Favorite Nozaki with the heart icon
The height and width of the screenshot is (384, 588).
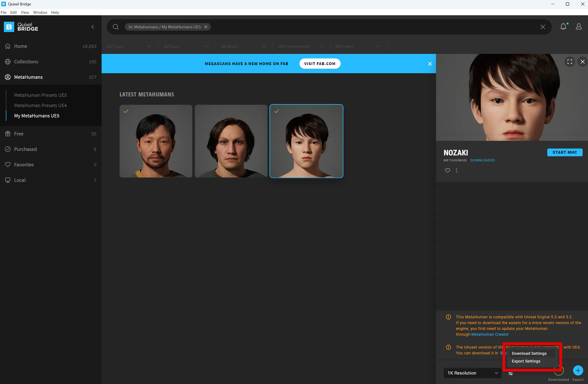coord(447,170)
